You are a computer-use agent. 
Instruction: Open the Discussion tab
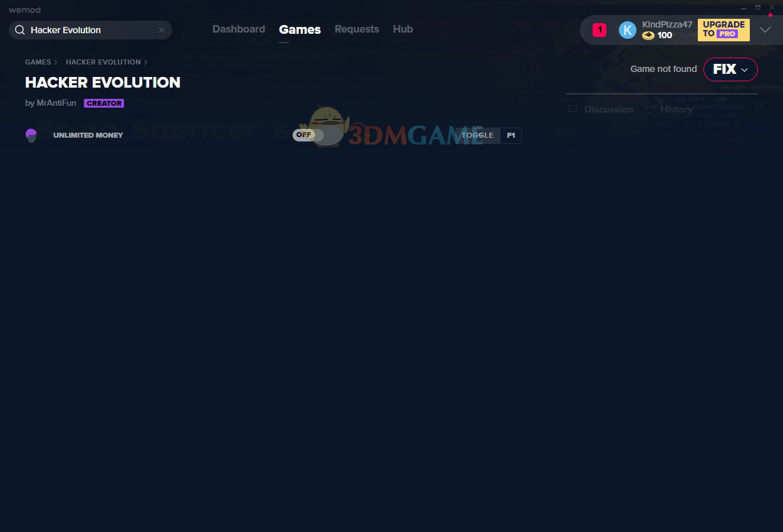(608, 110)
